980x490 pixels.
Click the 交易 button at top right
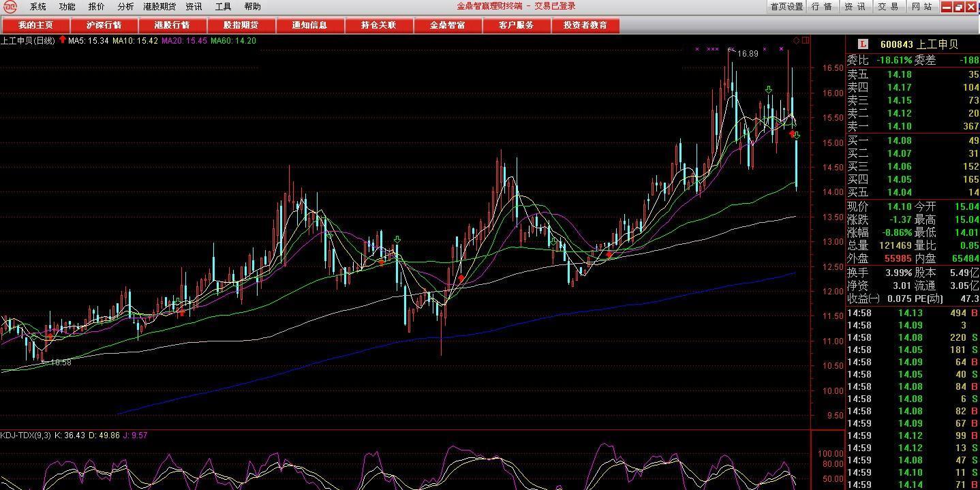(x=888, y=7)
